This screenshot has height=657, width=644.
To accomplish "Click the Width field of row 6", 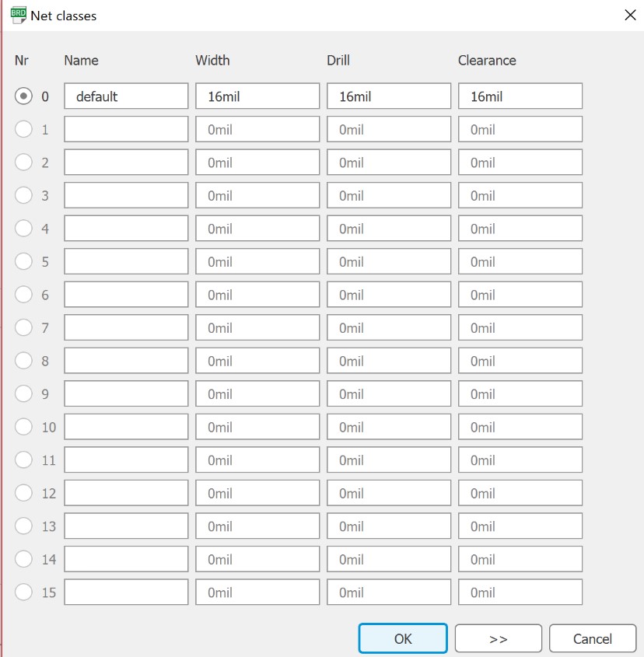I will 257,295.
